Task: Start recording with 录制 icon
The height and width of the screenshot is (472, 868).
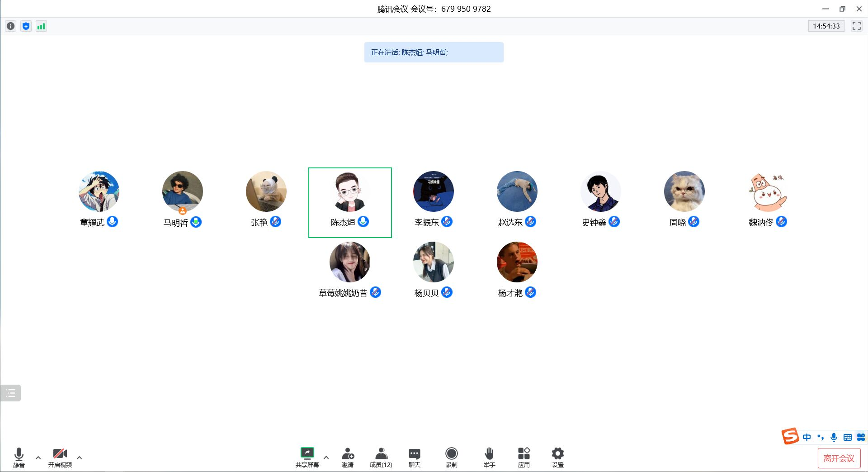Action: tap(451, 457)
